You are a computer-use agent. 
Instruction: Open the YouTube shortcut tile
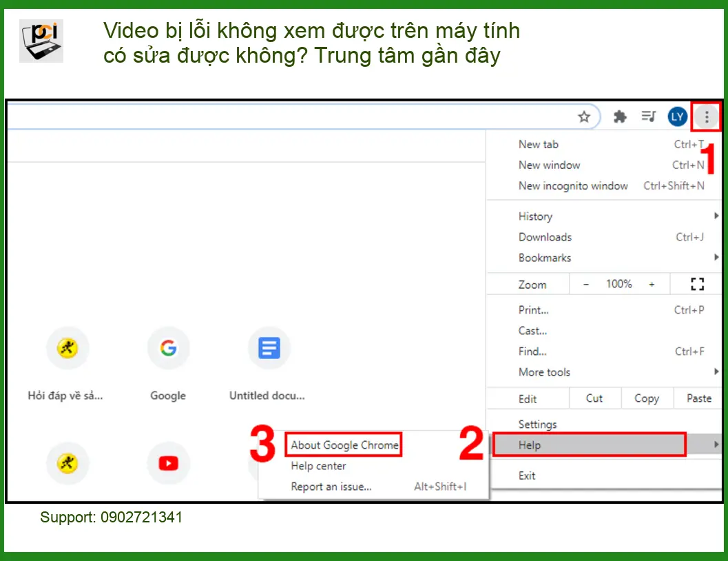click(168, 463)
